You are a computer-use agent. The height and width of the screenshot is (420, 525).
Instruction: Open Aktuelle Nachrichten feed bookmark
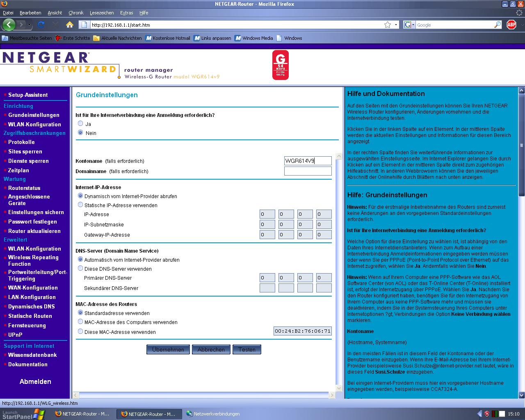coord(117,38)
